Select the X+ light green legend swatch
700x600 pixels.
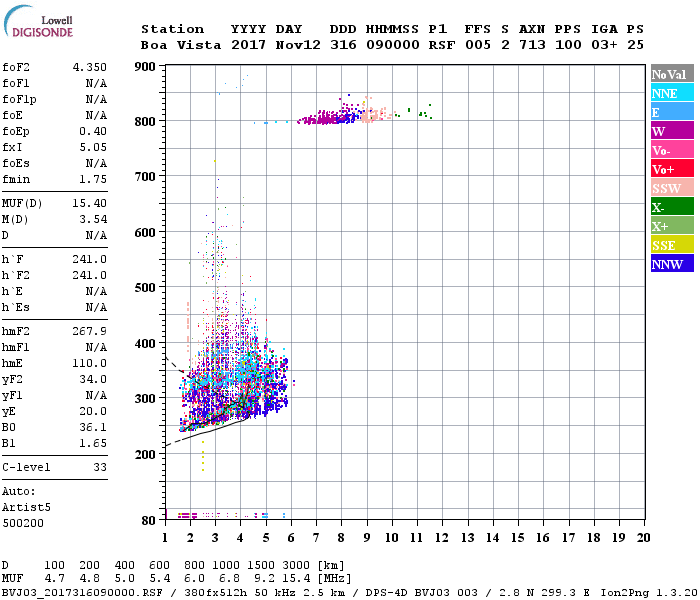pyautogui.click(x=672, y=225)
